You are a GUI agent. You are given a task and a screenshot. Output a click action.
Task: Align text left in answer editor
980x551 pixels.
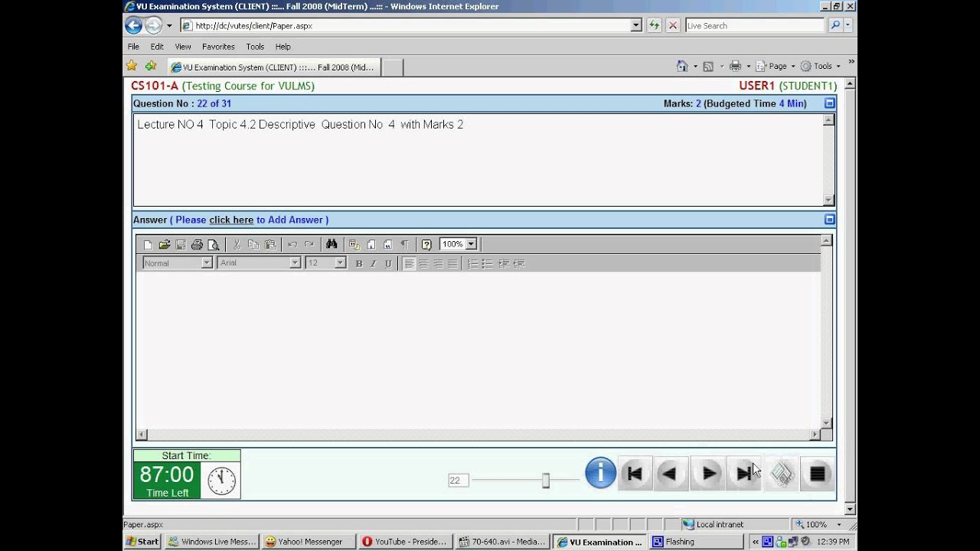(x=410, y=263)
